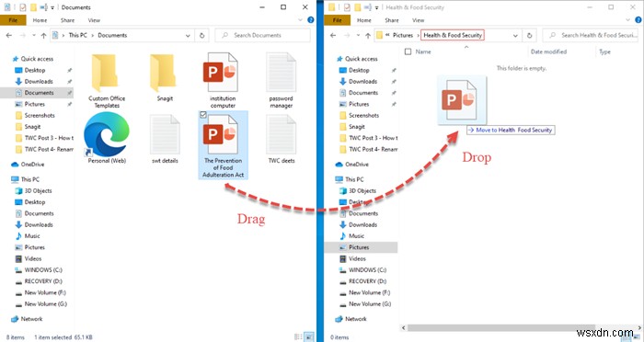Open the File tab in Documents window

pos(13,20)
